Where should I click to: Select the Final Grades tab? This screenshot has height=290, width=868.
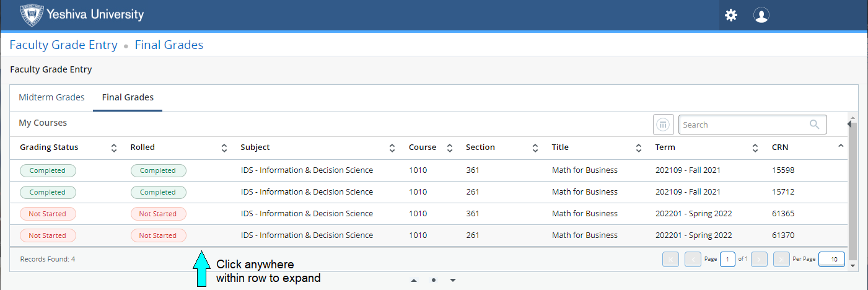tap(128, 97)
